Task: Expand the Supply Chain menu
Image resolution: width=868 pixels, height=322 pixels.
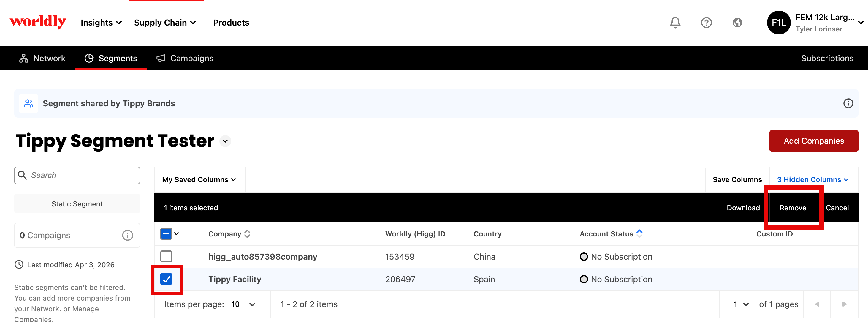Action: click(x=165, y=23)
